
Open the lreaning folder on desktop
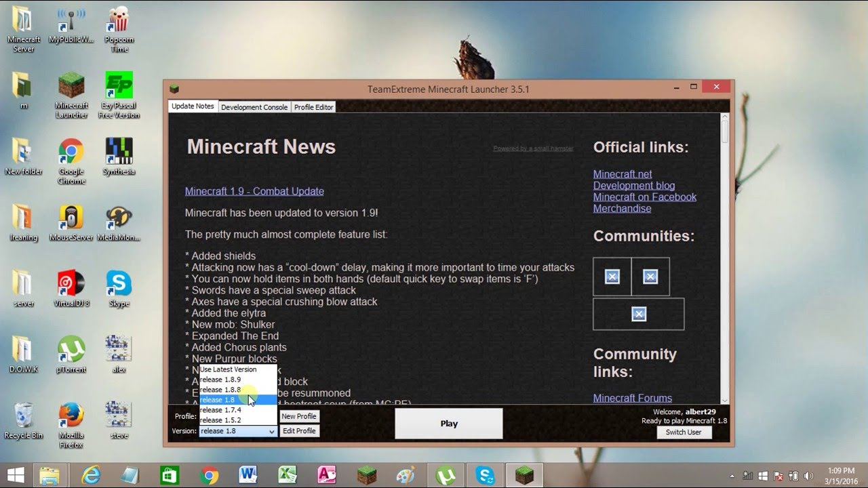24,223
